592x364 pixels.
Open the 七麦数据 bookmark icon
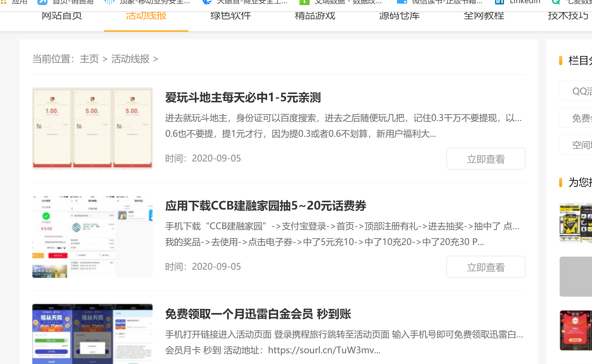tap(556, 2)
